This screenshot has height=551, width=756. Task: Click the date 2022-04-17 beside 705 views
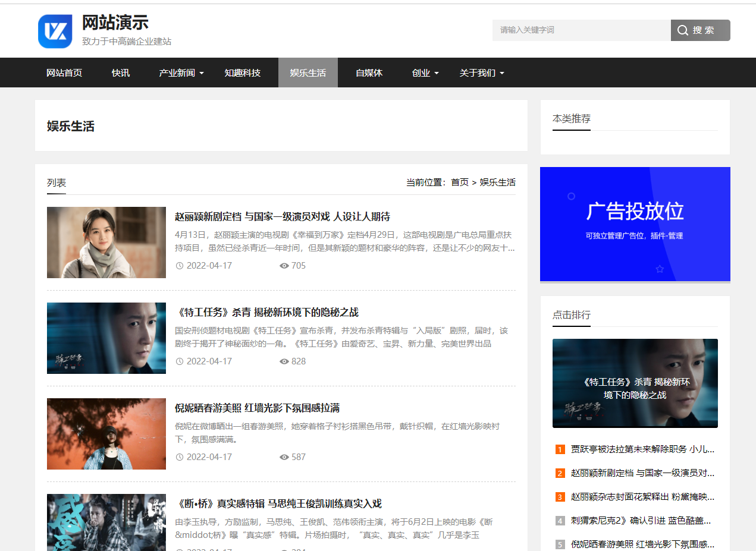pyautogui.click(x=209, y=266)
